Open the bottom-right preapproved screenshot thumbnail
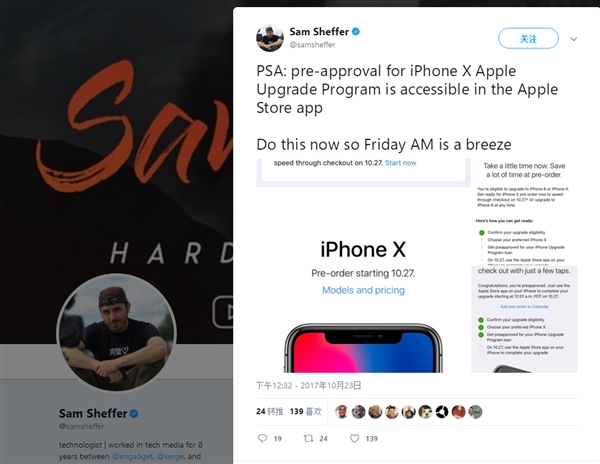This screenshot has height=464, width=600. pos(524,319)
